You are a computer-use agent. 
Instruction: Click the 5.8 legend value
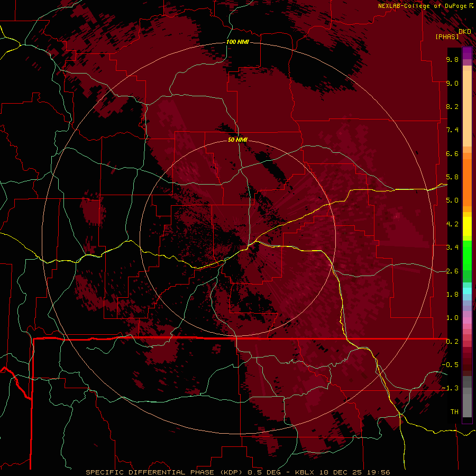(452, 177)
